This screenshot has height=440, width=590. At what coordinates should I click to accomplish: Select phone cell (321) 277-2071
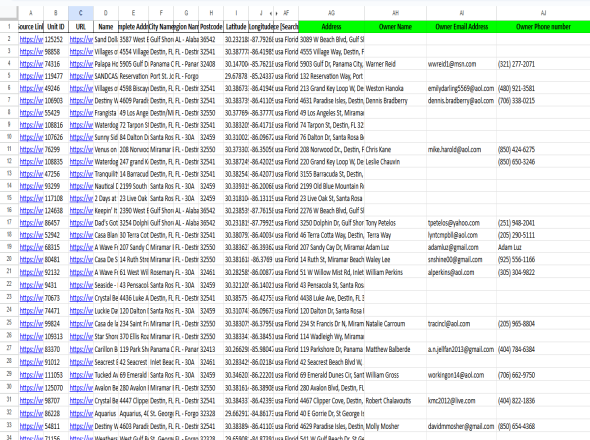click(543, 64)
